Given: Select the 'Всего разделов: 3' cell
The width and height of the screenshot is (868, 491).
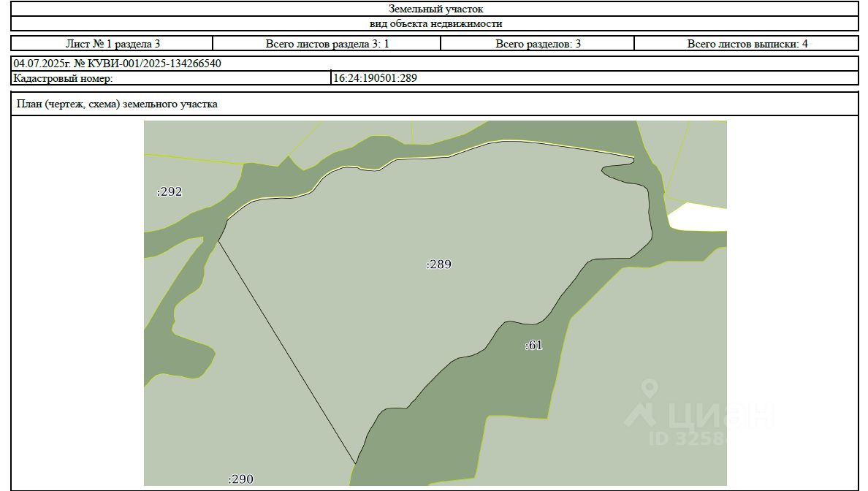Looking at the screenshot, I should coord(538,44).
